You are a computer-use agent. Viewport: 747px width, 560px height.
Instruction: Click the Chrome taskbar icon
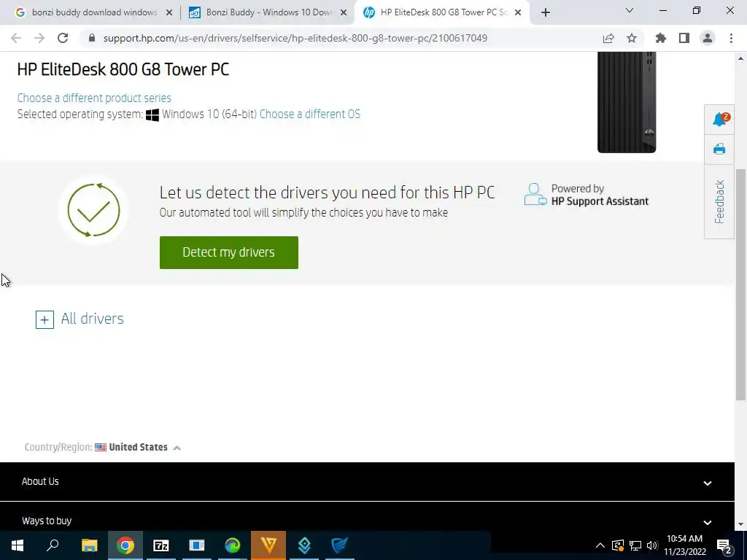pos(125,545)
